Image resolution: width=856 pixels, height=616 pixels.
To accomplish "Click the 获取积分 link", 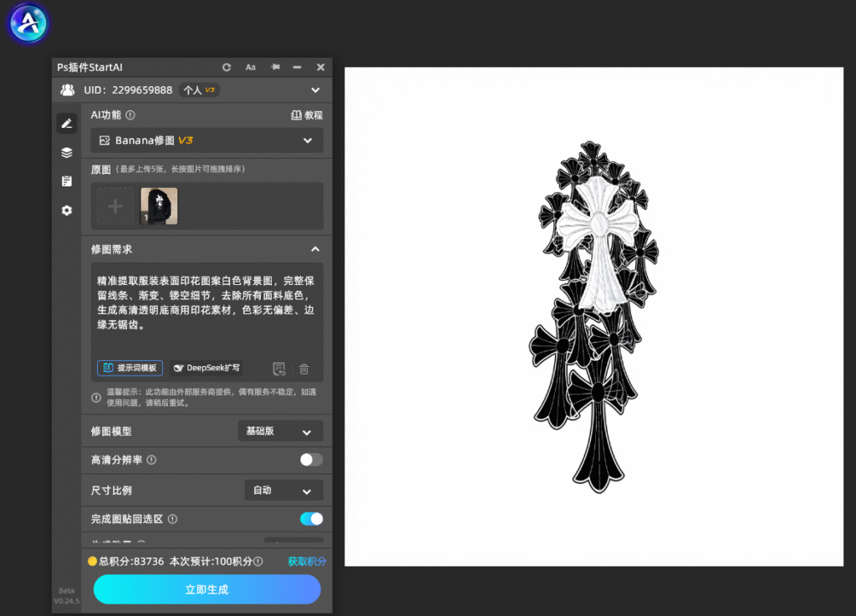I will [x=307, y=561].
